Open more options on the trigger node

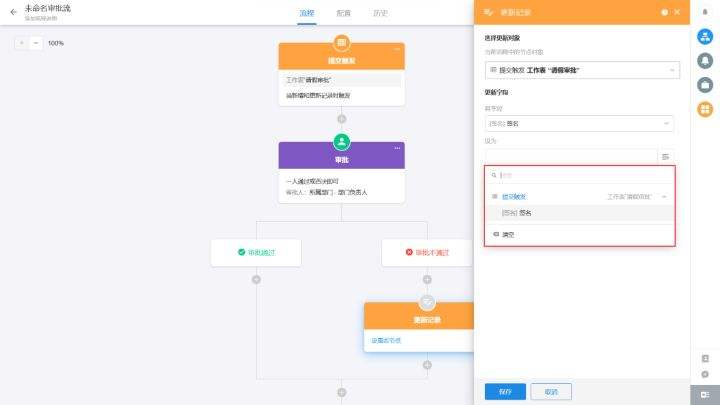tap(397, 49)
